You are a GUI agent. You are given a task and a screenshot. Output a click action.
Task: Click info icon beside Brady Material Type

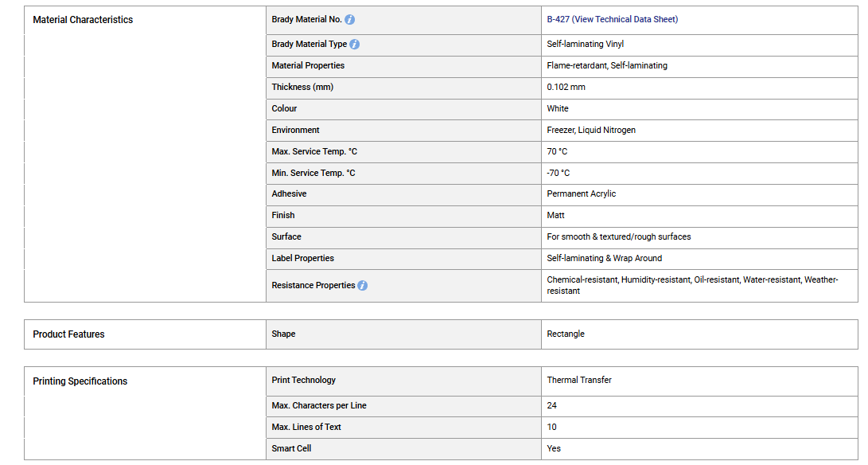[354, 45]
